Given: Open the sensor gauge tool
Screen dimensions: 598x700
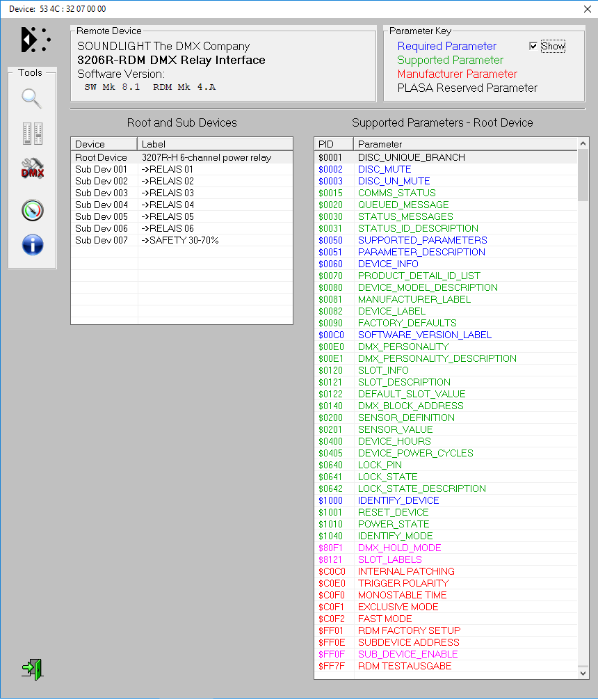Looking at the screenshot, I should click(x=33, y=210).
